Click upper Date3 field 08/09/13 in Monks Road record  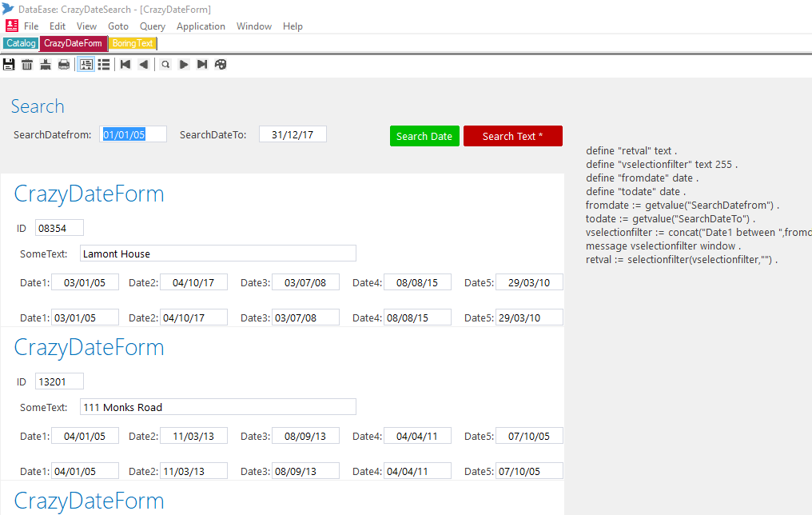305,437
